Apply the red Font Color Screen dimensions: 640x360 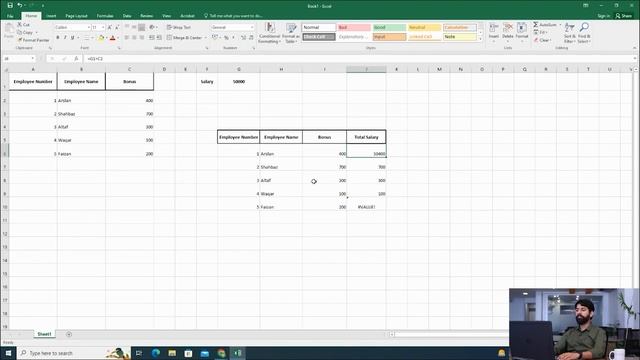(113, 38)
